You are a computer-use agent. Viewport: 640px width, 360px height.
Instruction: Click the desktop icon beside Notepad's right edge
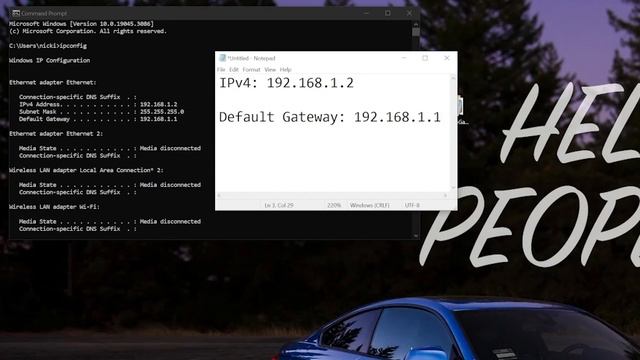pos(462,109)
